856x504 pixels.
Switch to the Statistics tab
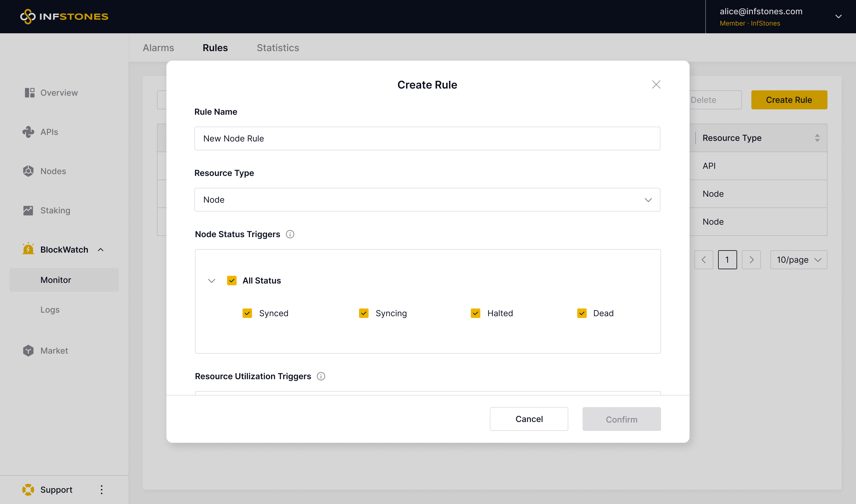tap(278, 48)
